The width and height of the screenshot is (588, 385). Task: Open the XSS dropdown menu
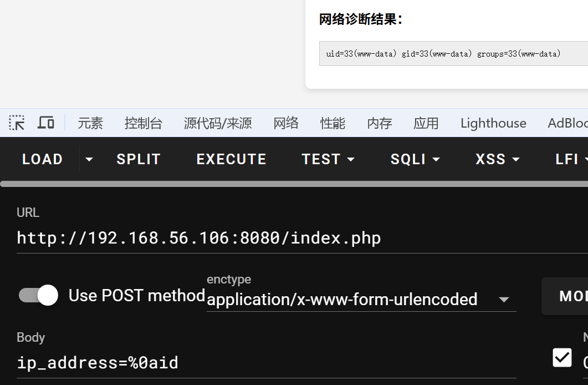498,160
